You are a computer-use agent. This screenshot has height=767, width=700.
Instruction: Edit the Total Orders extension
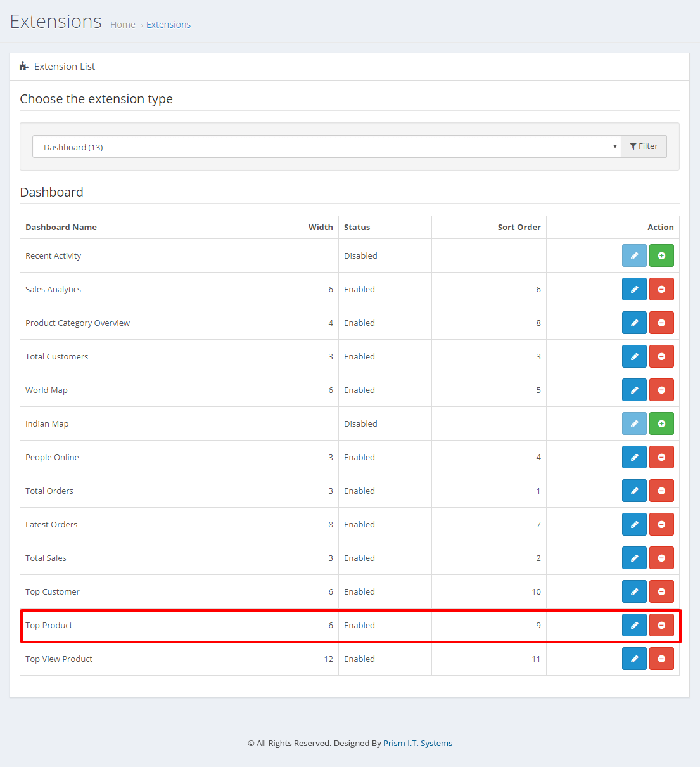[x=634, y=491]
